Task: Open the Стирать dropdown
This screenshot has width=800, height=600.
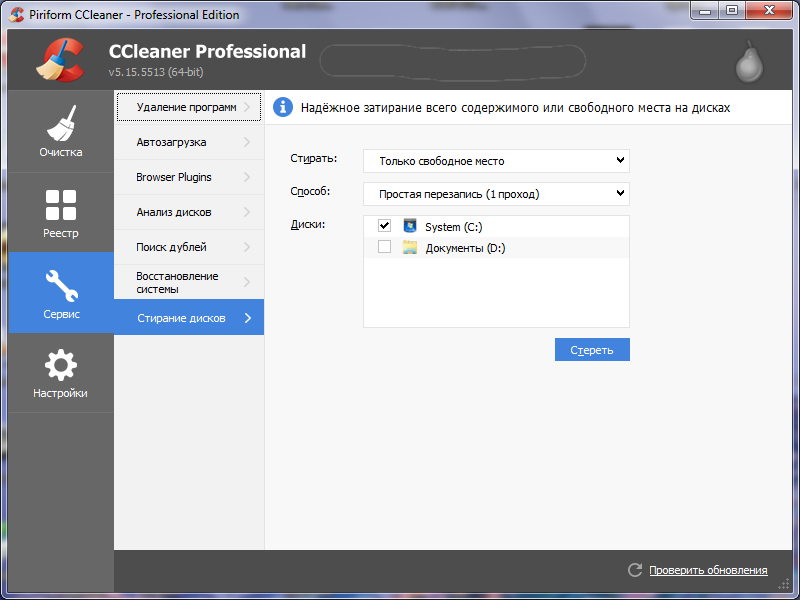Action: [x=496, y=161]
